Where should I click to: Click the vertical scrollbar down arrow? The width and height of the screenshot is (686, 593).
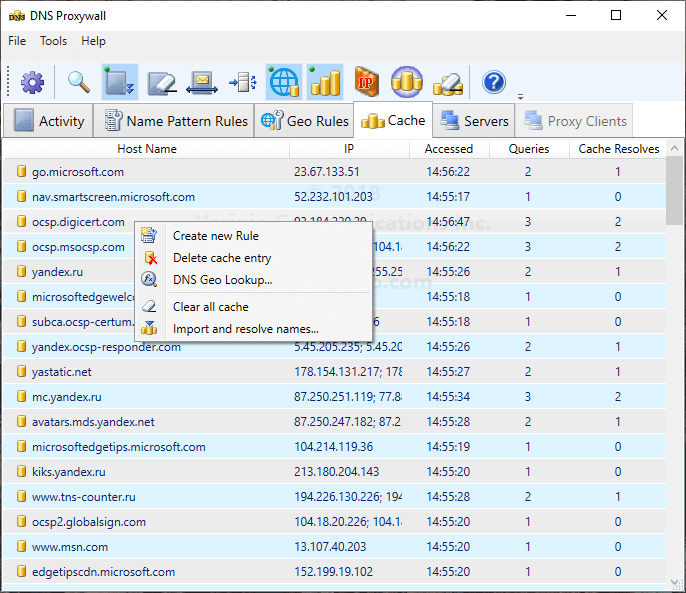coord(675,584)
